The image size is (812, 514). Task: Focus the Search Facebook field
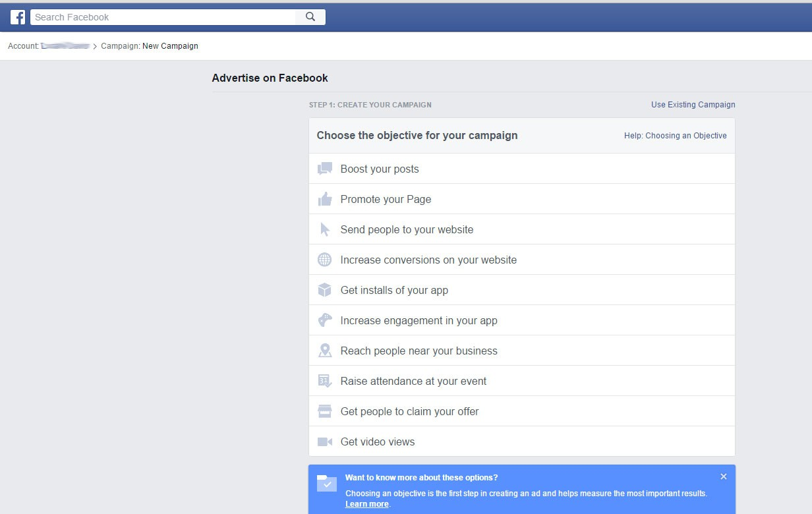point(165,17)
